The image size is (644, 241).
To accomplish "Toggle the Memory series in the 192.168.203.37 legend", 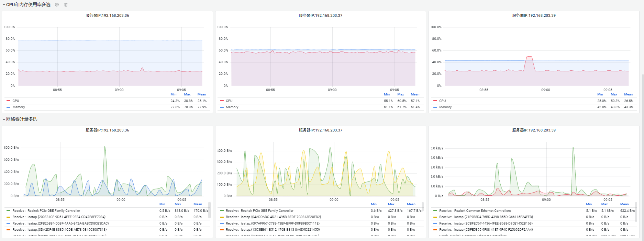I will point(232,107).
